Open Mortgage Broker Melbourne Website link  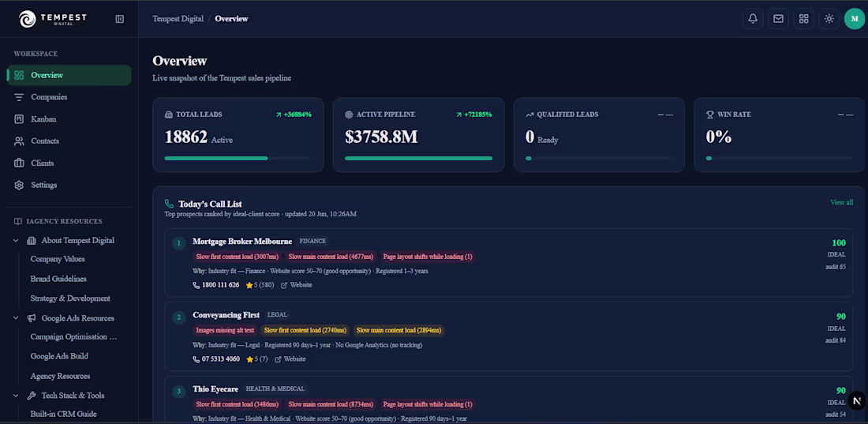pyautogui.click(x=297, y=285)
